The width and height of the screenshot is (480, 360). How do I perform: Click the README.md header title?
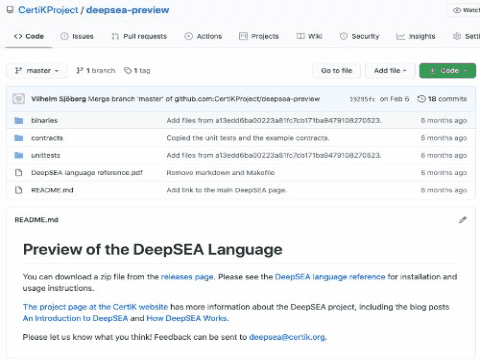click(x=36, y=220)
